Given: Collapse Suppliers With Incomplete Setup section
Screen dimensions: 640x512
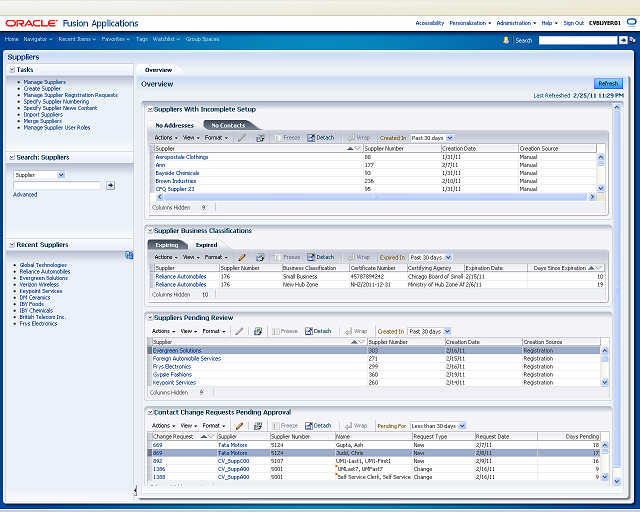Looking at the screenshot, I should click(x=150, y=109).
